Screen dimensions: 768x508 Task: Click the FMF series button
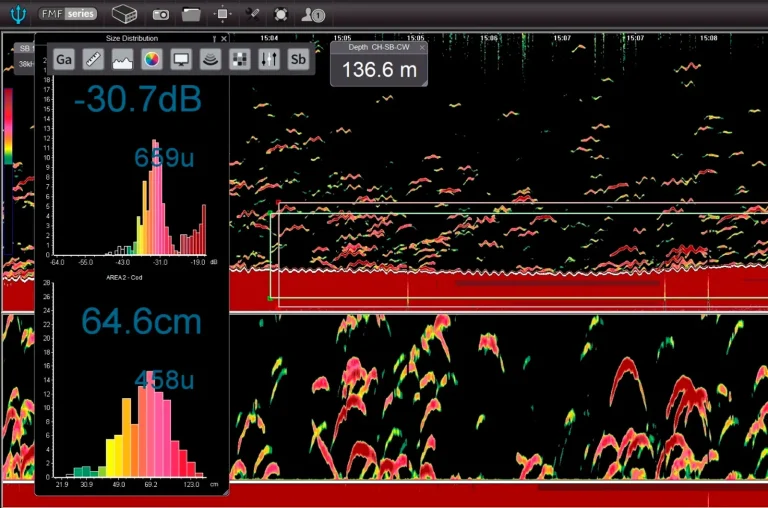(68, 14)
